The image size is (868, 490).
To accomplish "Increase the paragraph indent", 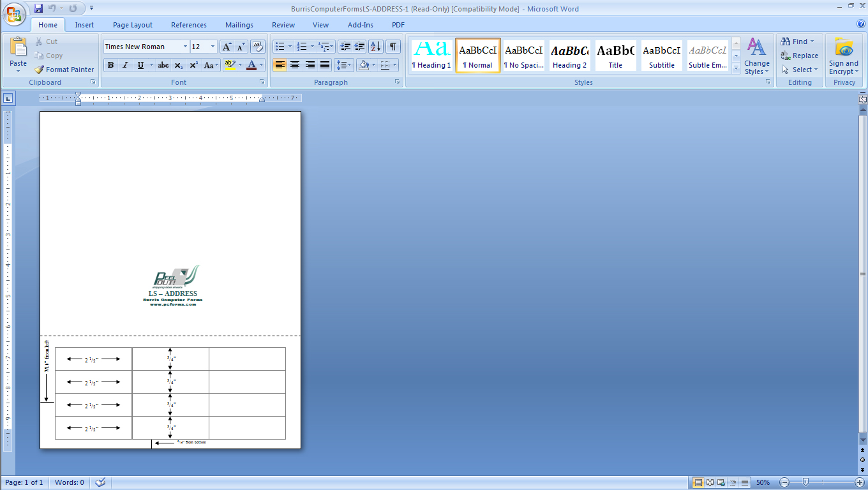I will coord(360,47).
